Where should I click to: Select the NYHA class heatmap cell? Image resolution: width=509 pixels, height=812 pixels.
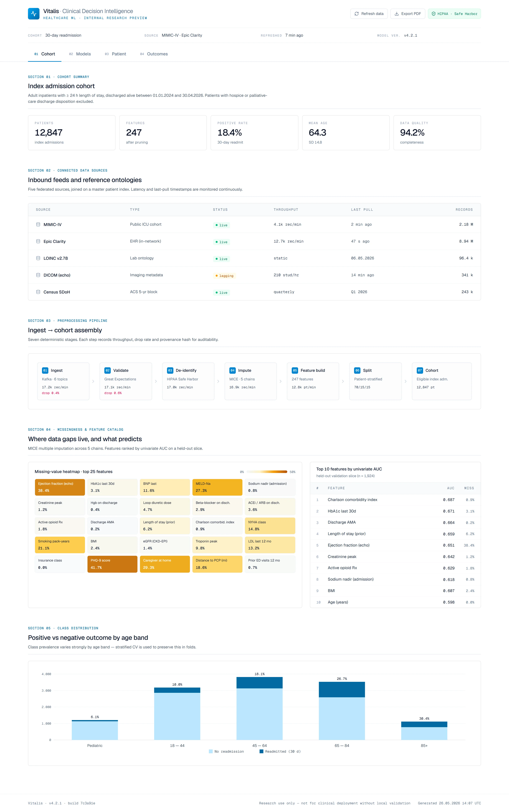coord(270,525)
